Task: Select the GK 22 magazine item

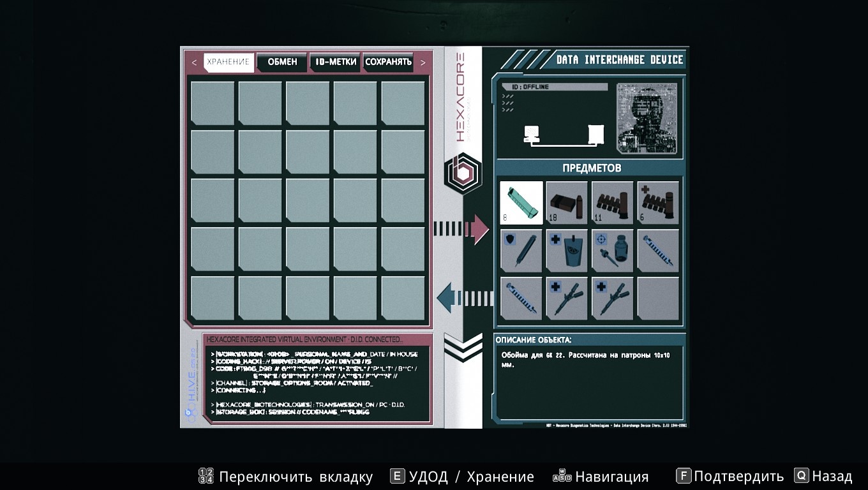Action: (521, 203)
